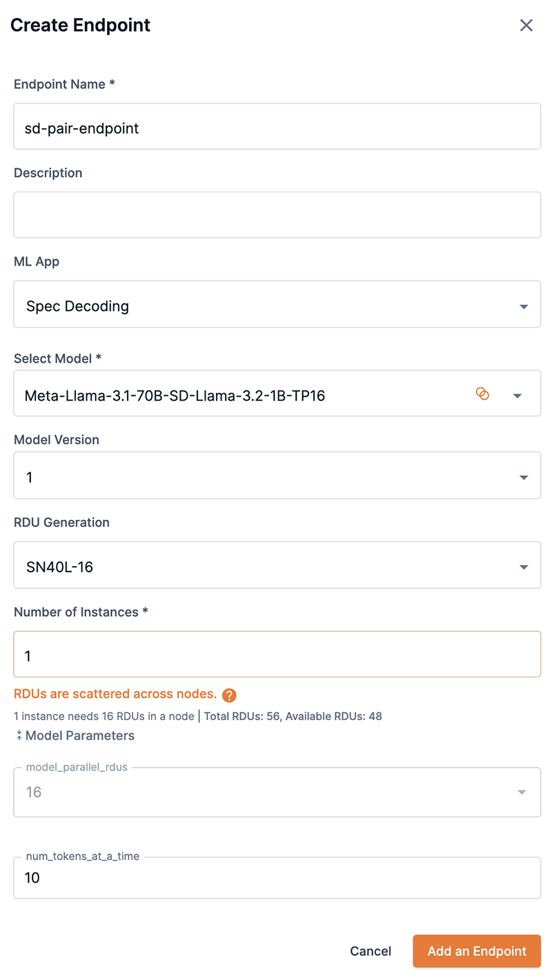
Task: Click the Cancel button
Action: coord(371,951)
